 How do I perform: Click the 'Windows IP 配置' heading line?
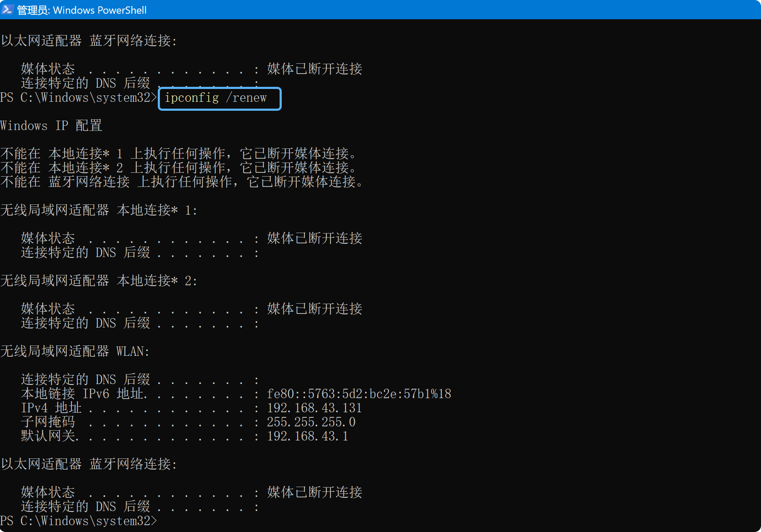click(51, 126)
